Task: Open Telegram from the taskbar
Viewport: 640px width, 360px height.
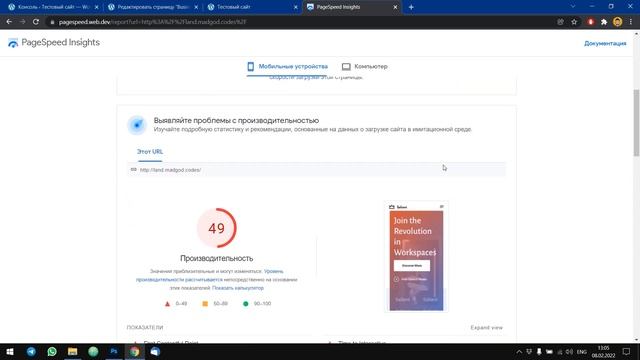Action: point(31,352)
